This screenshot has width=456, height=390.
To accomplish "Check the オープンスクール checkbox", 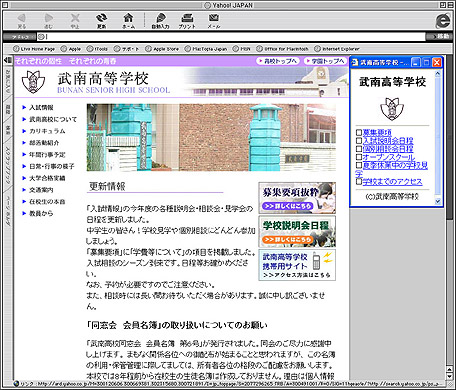I will (x=359, y=157).
